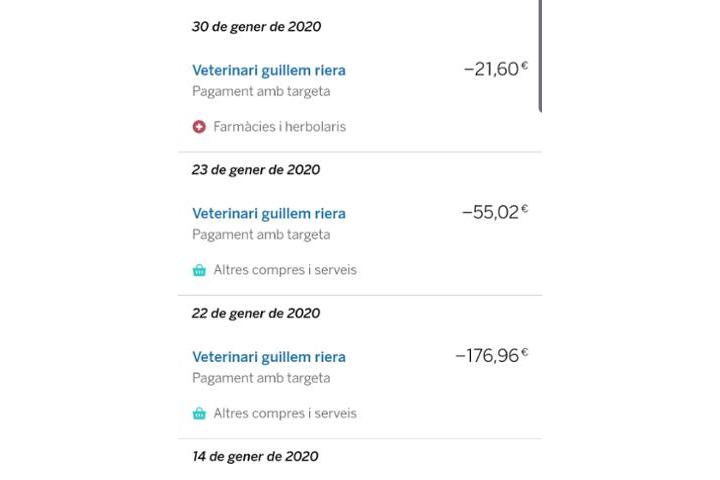The width and height of the screenshot is (720, 480).
Task: Click Pagament amb targeta under 23 gener transaction
Action: coord(260,235)
